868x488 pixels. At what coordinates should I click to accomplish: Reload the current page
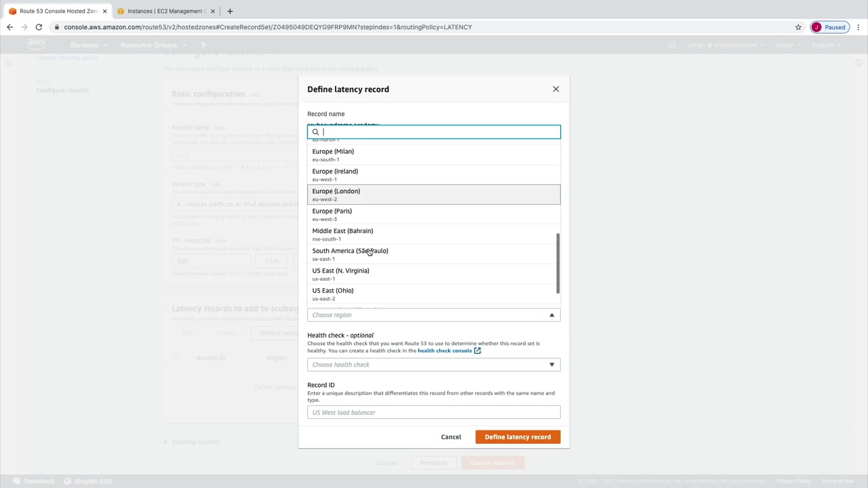click(39, 27)
